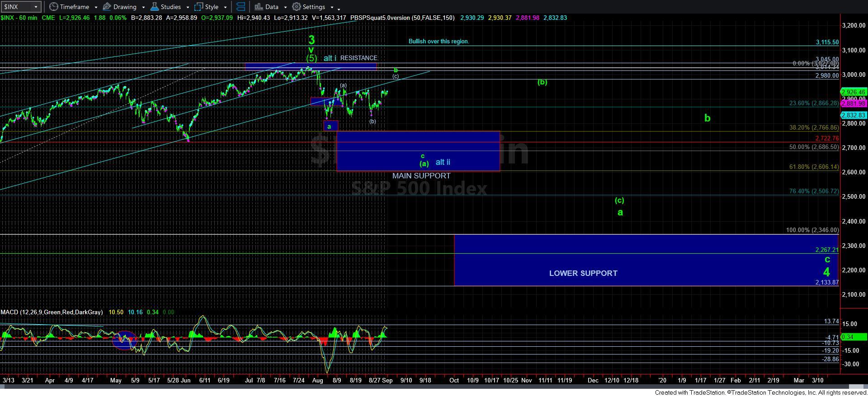868x396 pixels.
Task: Select the MACD study label in the lower pane
Action: pyautogui.click(x=51, y=312)
